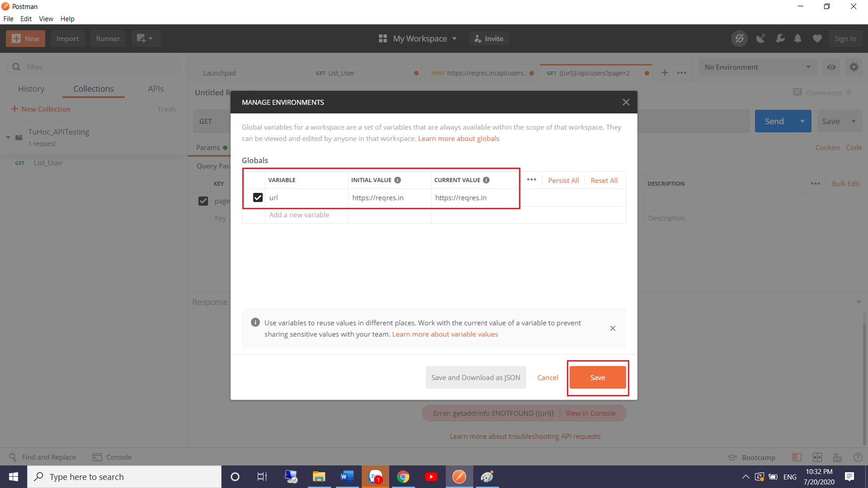Dismiss the variable values info banner
The width and height of the screenshot is (868, 488).
coord(613,328)
